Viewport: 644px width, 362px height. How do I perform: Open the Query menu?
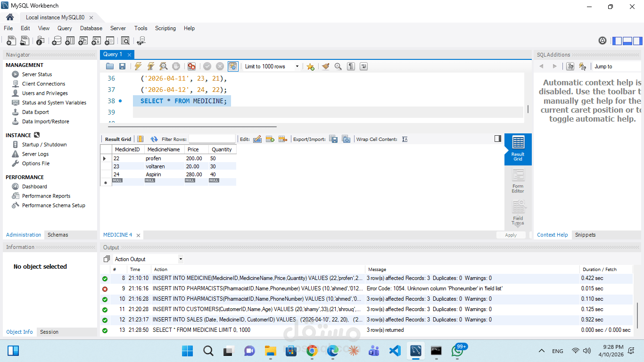(65, 28)
